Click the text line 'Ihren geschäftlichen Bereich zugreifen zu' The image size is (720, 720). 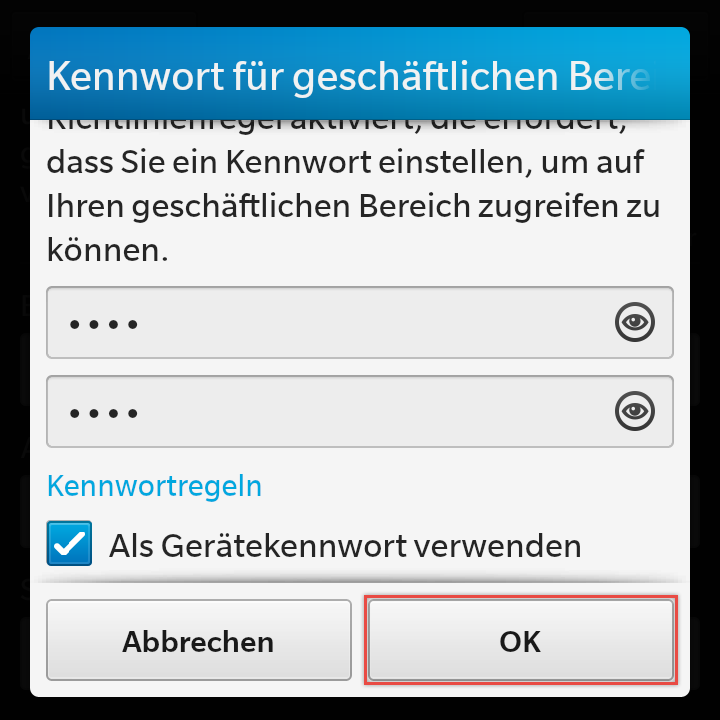click(x=354, y=207)
